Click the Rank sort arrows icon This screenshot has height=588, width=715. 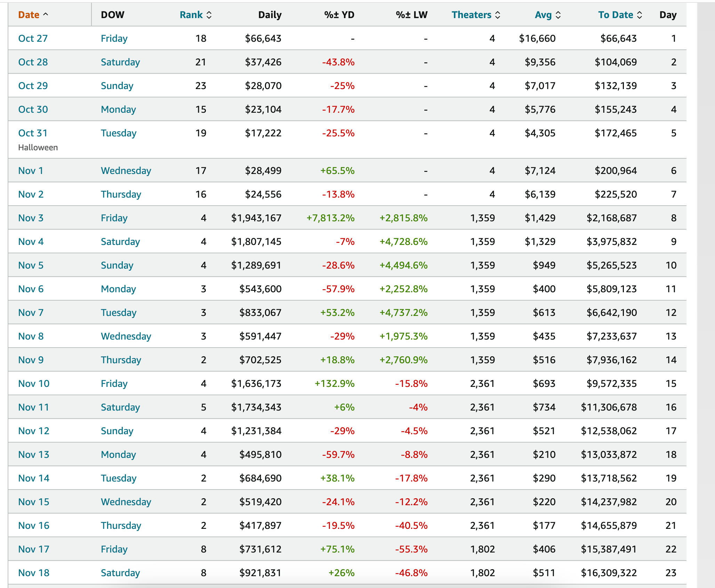coord(209,15)
